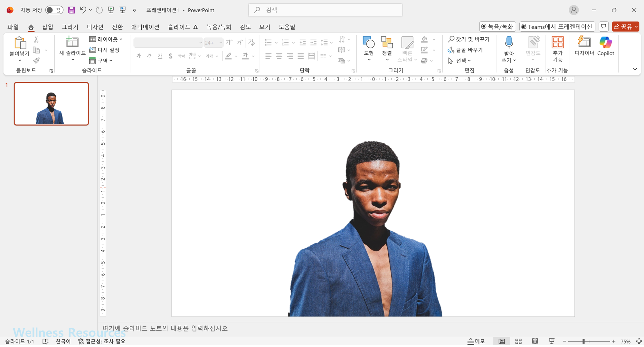Click the search (검색) box
This screenshot has width=644, height=347.
[x=325, y=10]
